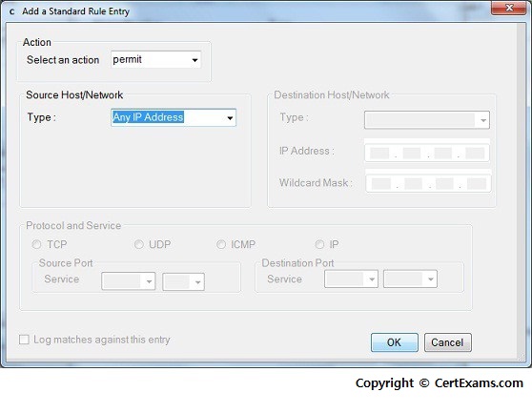Expand the Source Type combo box
This screenshot has height=413, width=532.
(x=174, y=117)
